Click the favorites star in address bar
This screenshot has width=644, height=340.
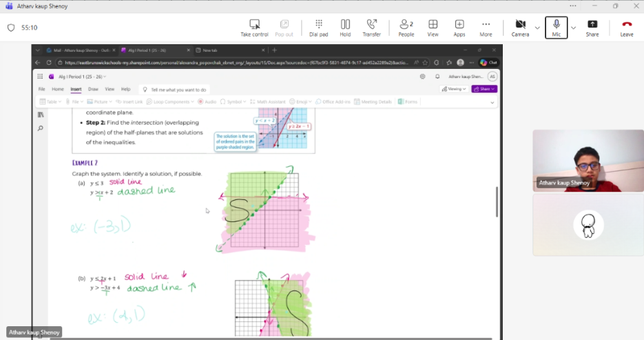pos(426,63)
